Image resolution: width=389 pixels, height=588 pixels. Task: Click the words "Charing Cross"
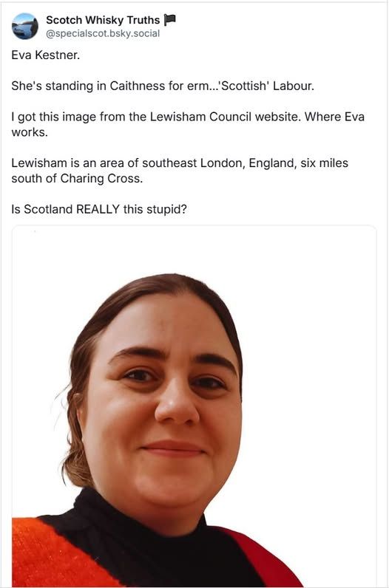(x=101, y=179)
